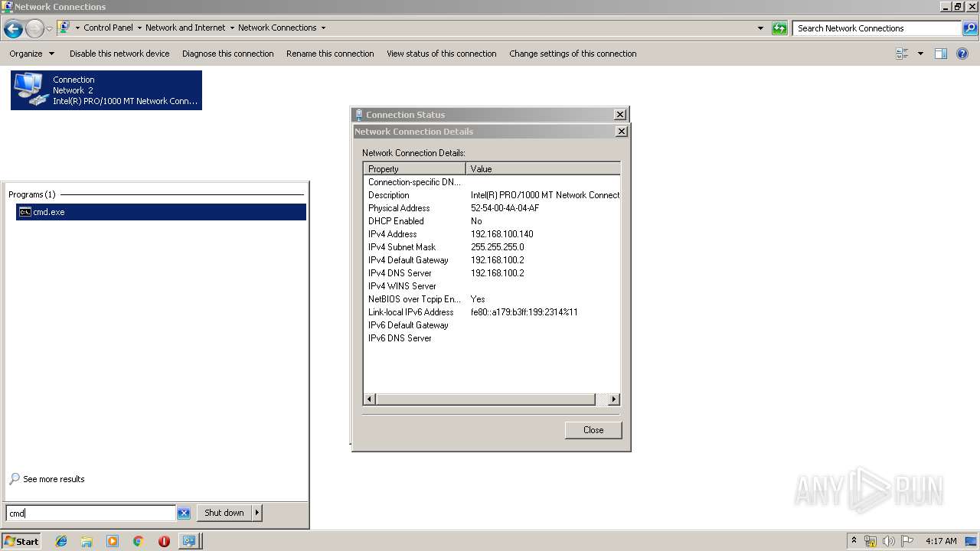Click the Start button

[x=21, y=541]
